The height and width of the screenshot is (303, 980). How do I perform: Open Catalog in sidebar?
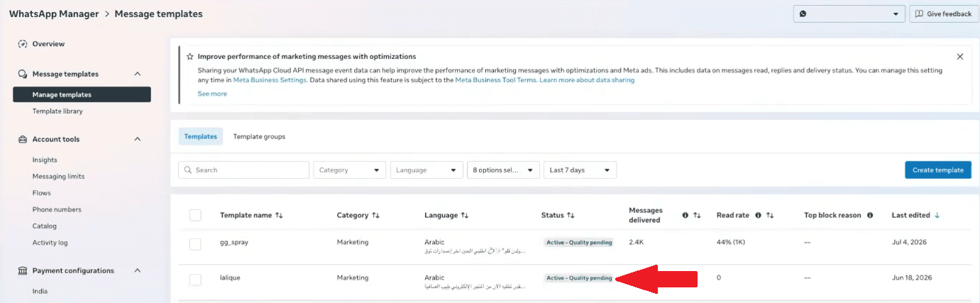(45, 226)
